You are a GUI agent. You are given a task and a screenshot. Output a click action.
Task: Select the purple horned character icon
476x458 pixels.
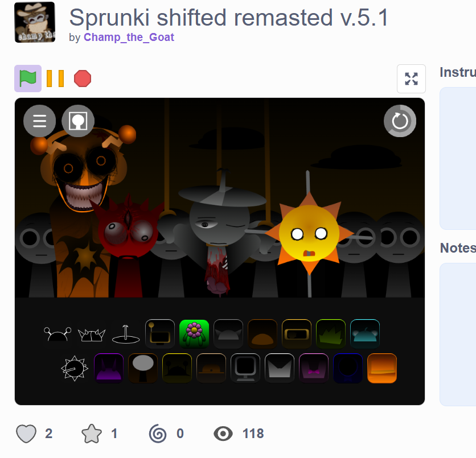109,368
